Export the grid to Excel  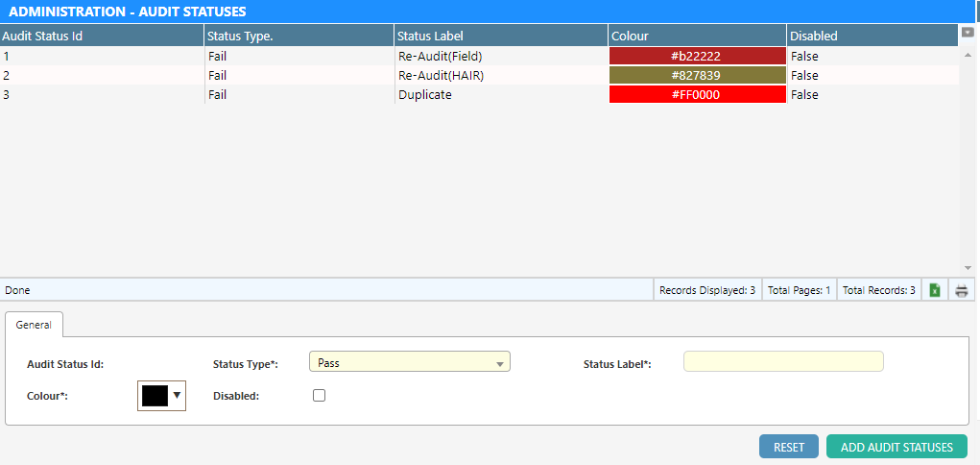point(935,290)
